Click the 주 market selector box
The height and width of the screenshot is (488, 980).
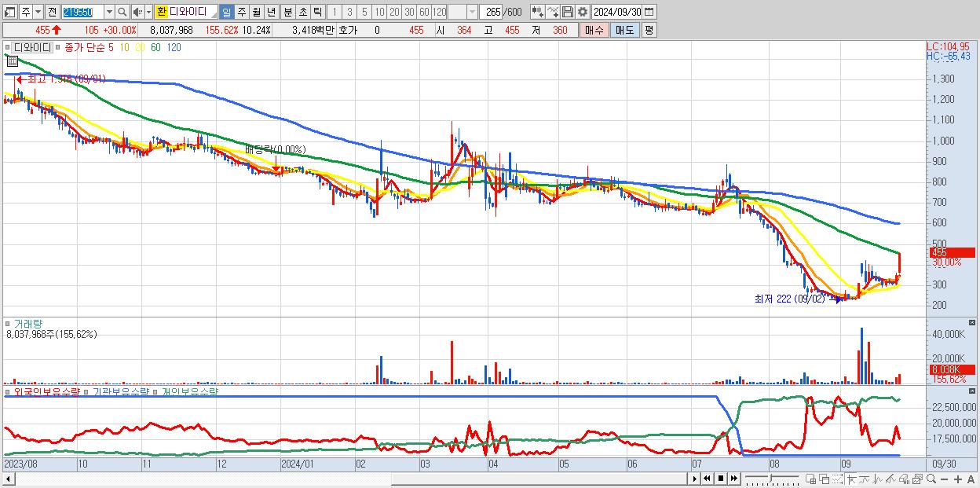tap(25, 12)
